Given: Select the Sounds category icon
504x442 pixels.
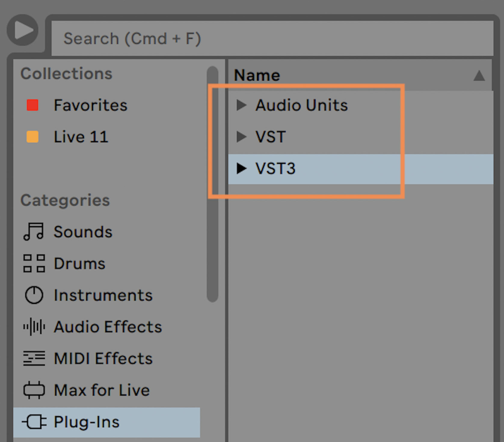Looking at the screenshot, I should pyautogui.click(x=34, y=232).
